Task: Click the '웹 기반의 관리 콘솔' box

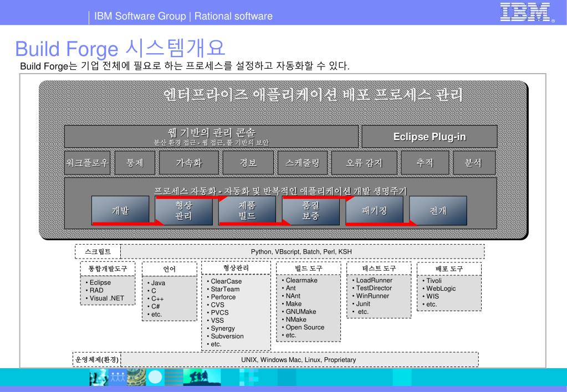Action: [211, 136]
